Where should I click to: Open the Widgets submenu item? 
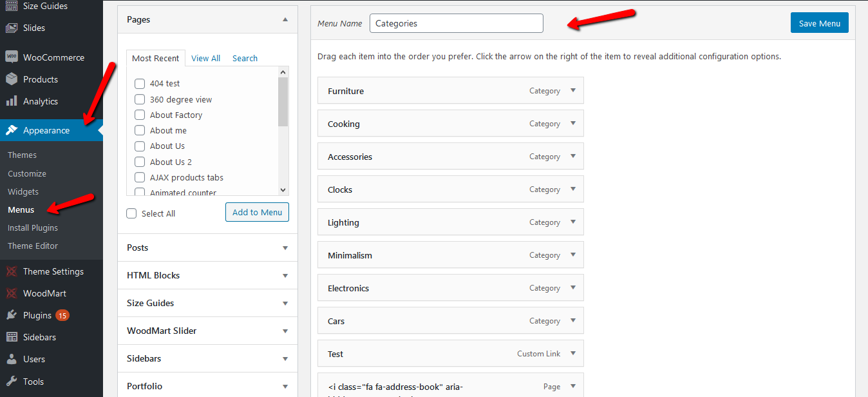23,191
